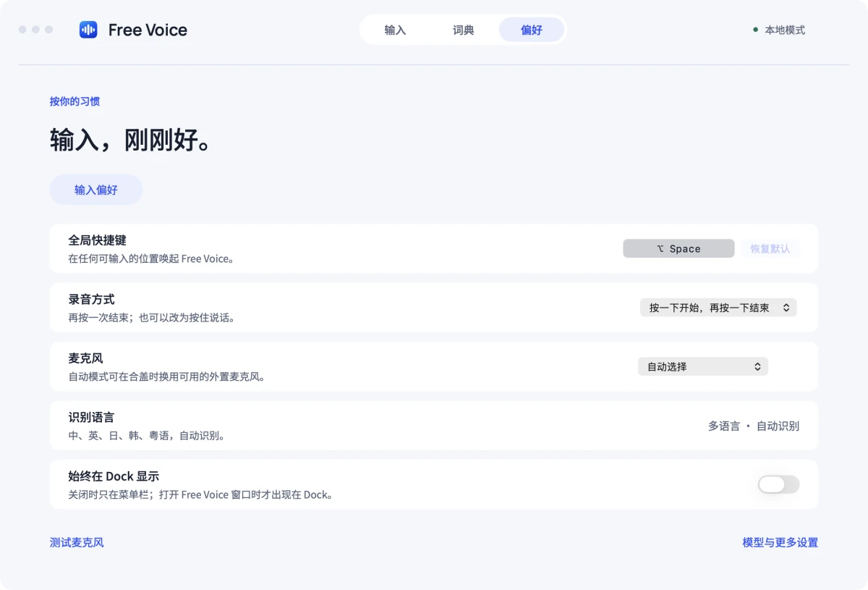Click the 全局快捷键 heading text
The width and height of the screenshot is (868, 590).
tap(97, 240)
